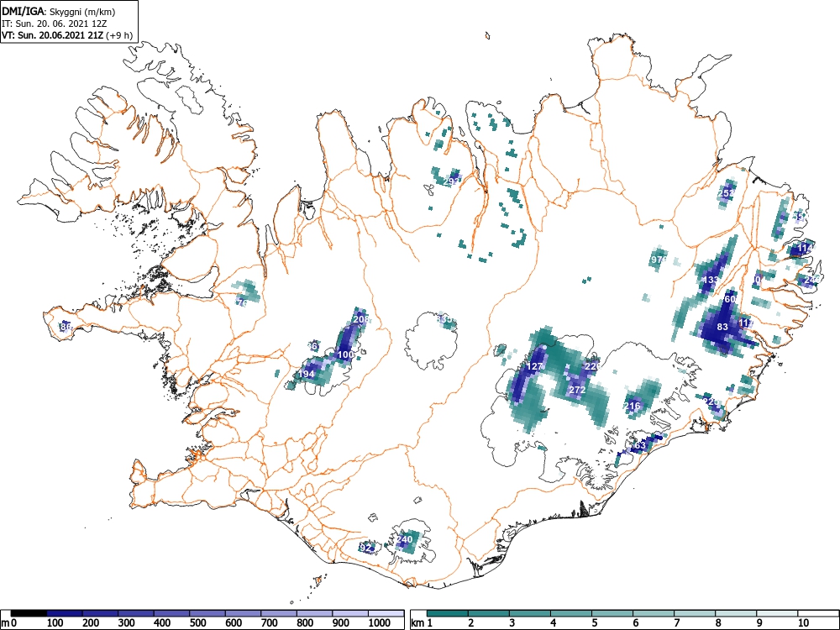Click the map value label 194
This screenshot has height=630, width=840.
click(x=306, y=374)
